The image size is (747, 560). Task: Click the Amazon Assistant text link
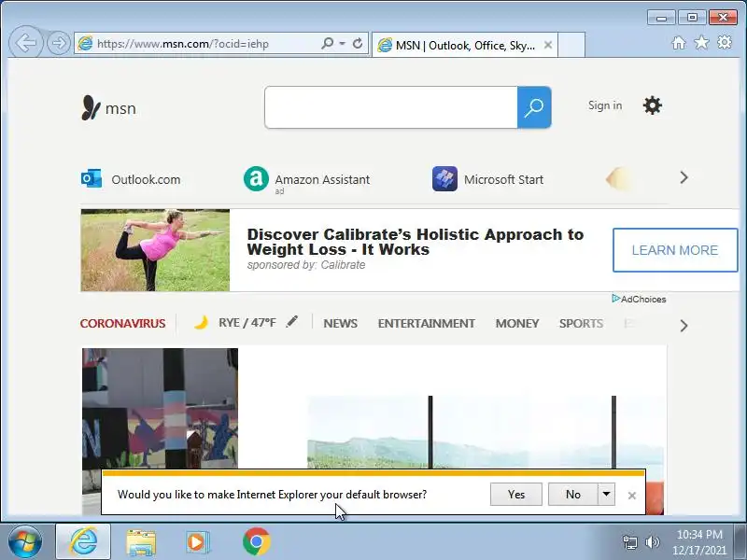(322, 179)
